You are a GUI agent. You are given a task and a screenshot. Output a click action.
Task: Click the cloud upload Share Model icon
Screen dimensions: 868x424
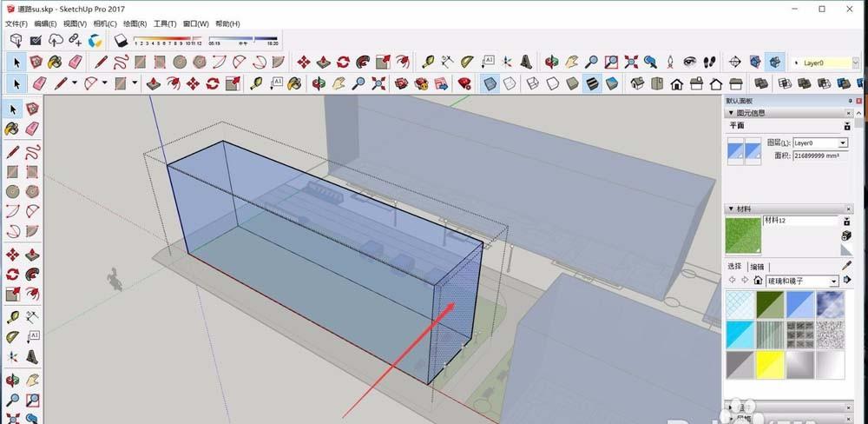(x=56, y=40)
